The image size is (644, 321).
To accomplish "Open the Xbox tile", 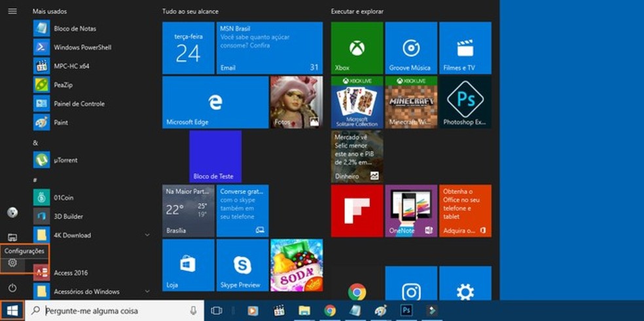I will (357, 48).
